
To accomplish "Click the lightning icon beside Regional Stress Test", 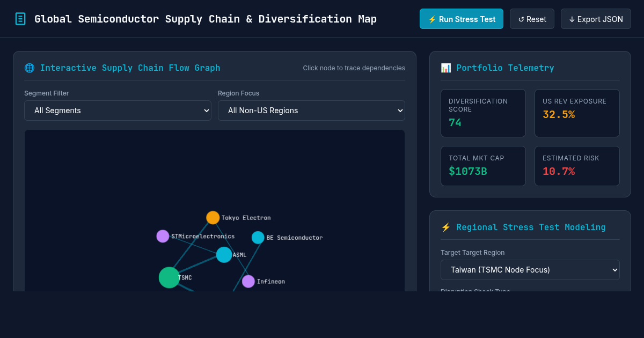I will click(446, 227).
